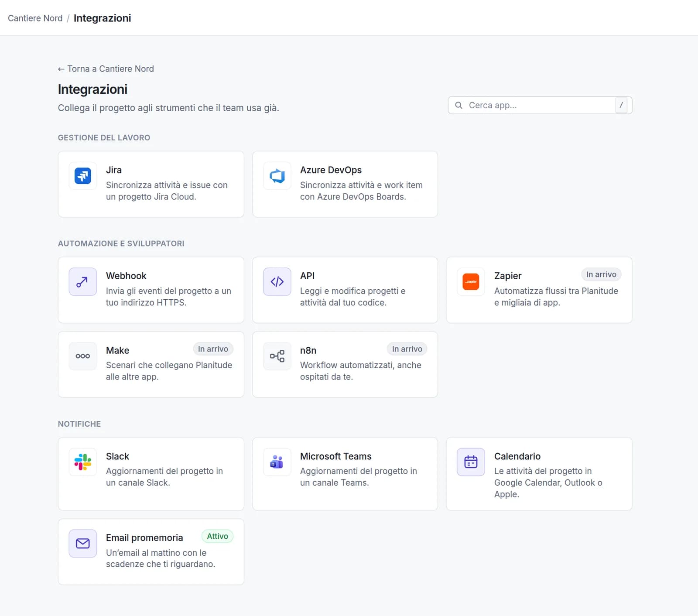The width and height of the screenshot is (698, 616).
Task: Focus the Cerca app search field
Action: point(540,105)
